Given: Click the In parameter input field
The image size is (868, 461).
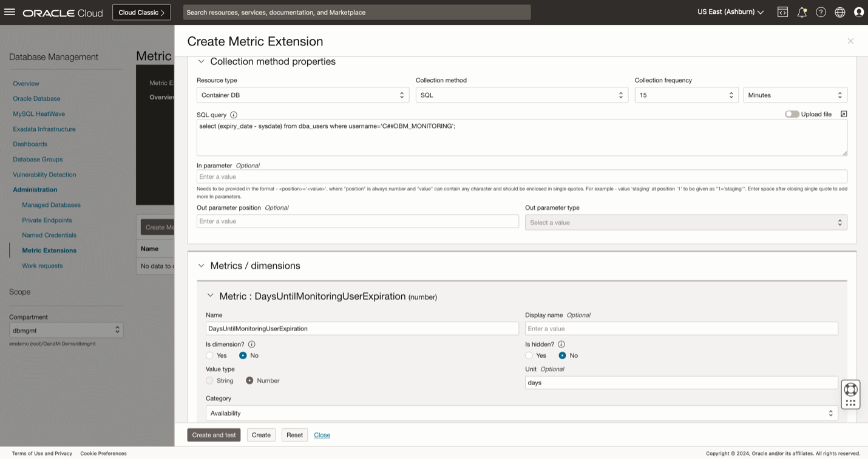Looking at the screenshot, I should click(521, 177).
